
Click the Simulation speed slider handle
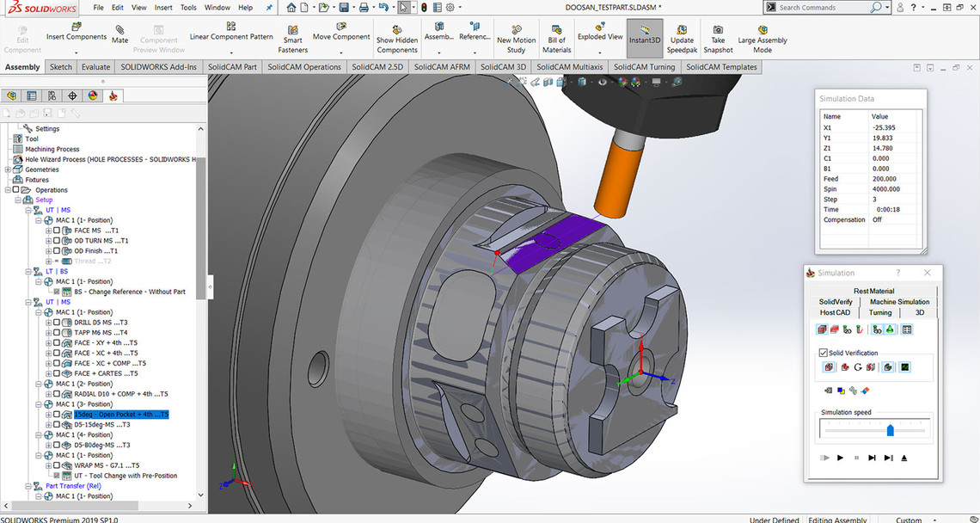890,430
